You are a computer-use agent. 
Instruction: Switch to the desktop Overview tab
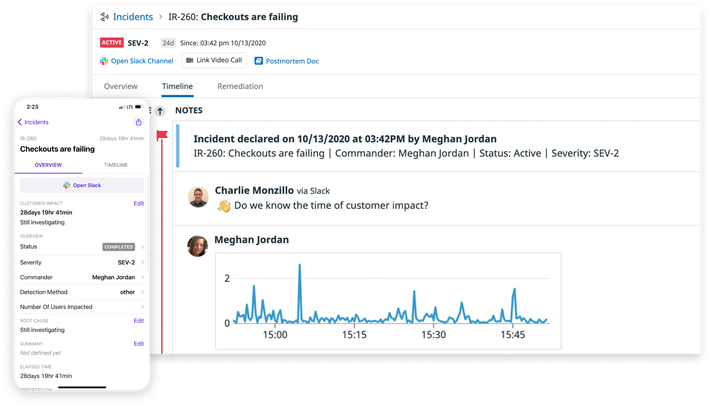click(121, 87)
